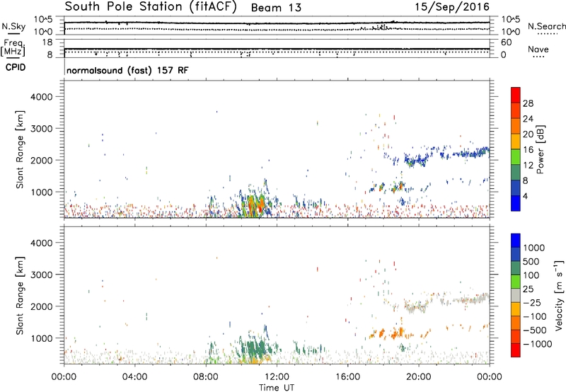Click the 'N.Search' legend label
Screen dimensions: 566x392
(x=546, y=26)
